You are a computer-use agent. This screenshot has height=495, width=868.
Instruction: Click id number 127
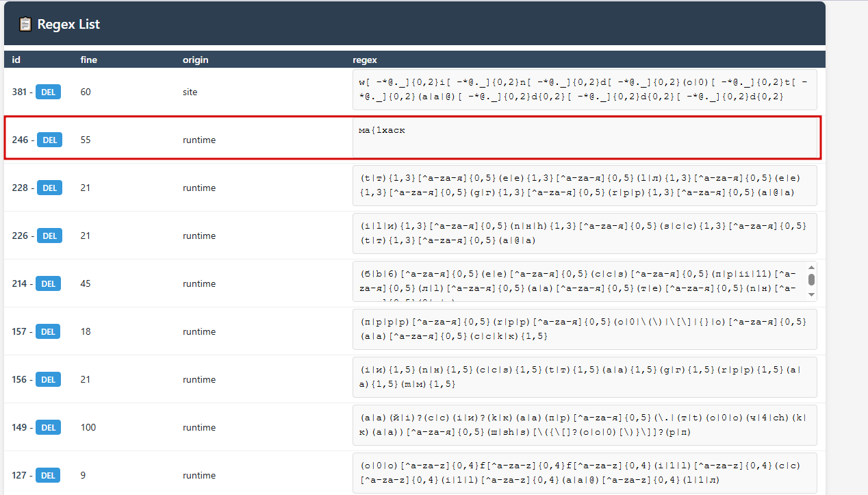19,475
